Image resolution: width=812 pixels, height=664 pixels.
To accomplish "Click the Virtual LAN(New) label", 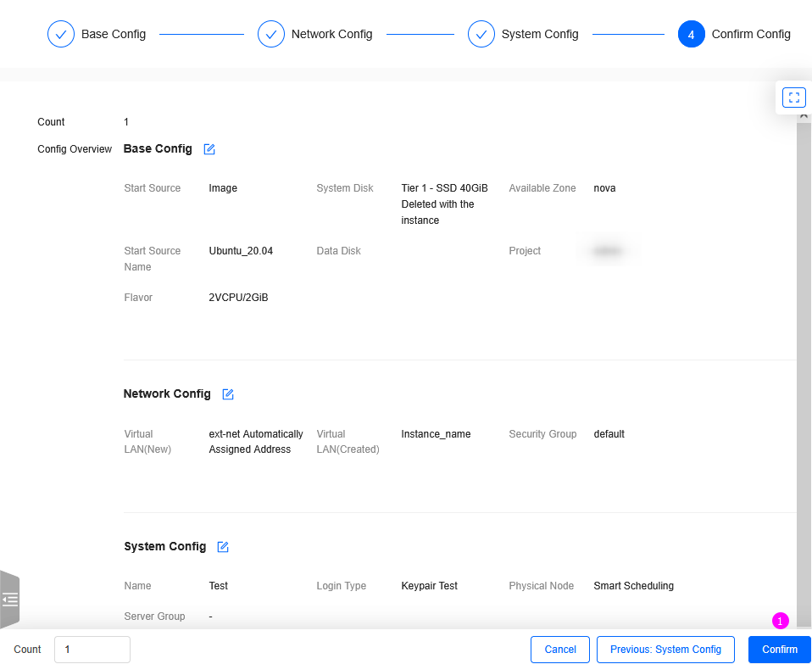I will point(147,441).
